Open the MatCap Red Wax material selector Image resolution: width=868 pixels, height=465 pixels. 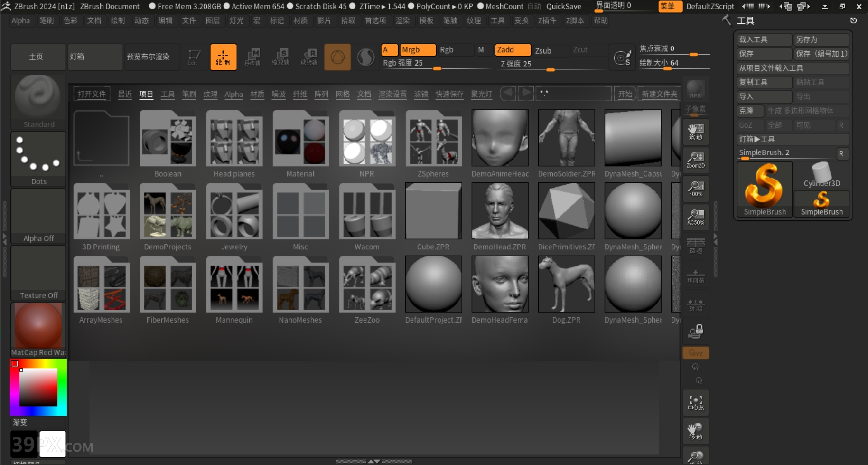38,330
